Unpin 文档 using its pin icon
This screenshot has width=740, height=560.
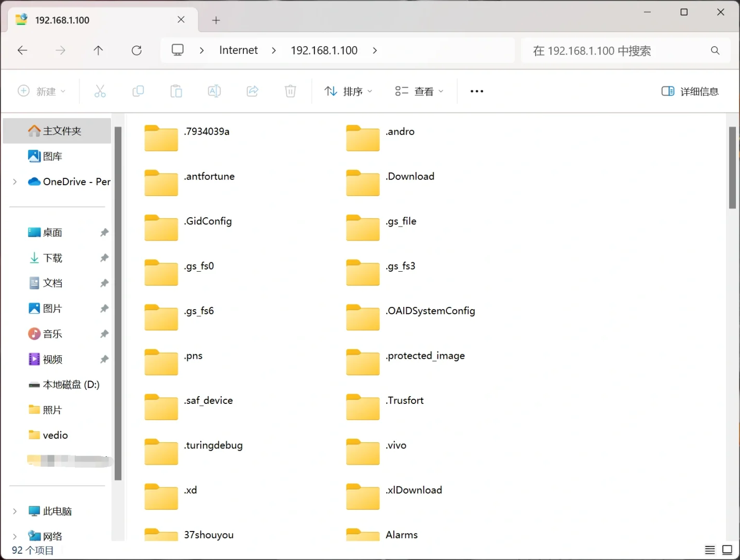click(x=104, y=283)
